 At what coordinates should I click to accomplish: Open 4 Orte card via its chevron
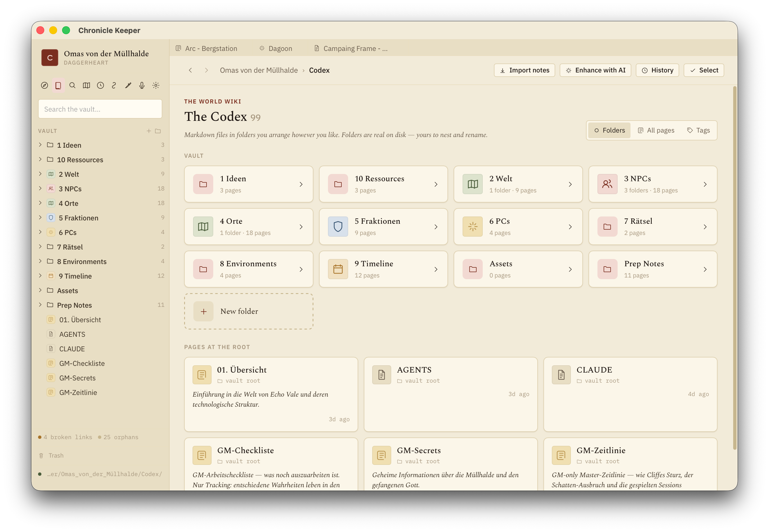[301, 227]
